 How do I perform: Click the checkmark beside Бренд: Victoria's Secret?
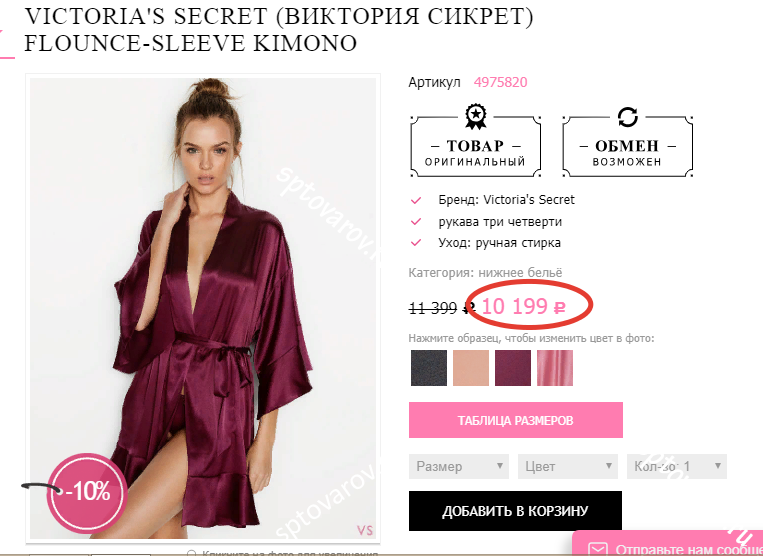coord(416,200)
